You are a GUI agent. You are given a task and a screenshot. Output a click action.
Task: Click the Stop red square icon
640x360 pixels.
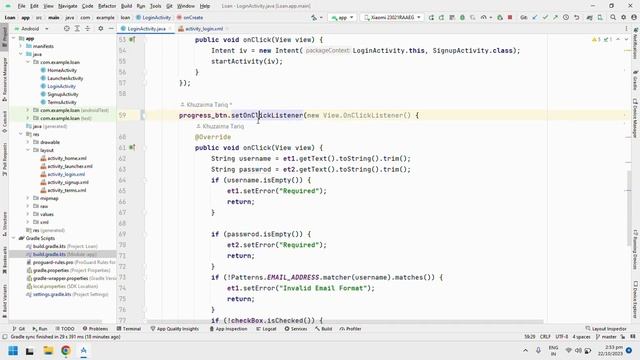click(x=510, y=18)
